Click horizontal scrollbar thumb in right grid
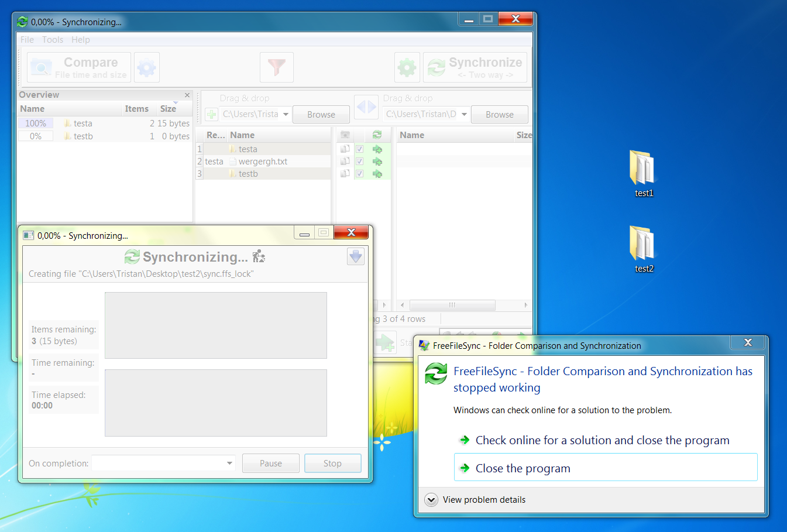Screen dimensions: 787x532 coord(452,305)
